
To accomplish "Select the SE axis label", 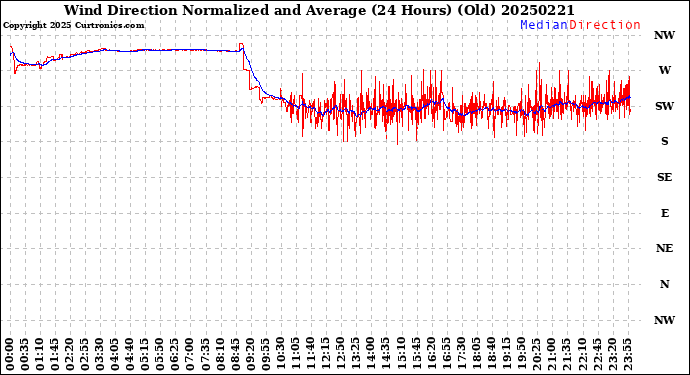I will point(664,177).
